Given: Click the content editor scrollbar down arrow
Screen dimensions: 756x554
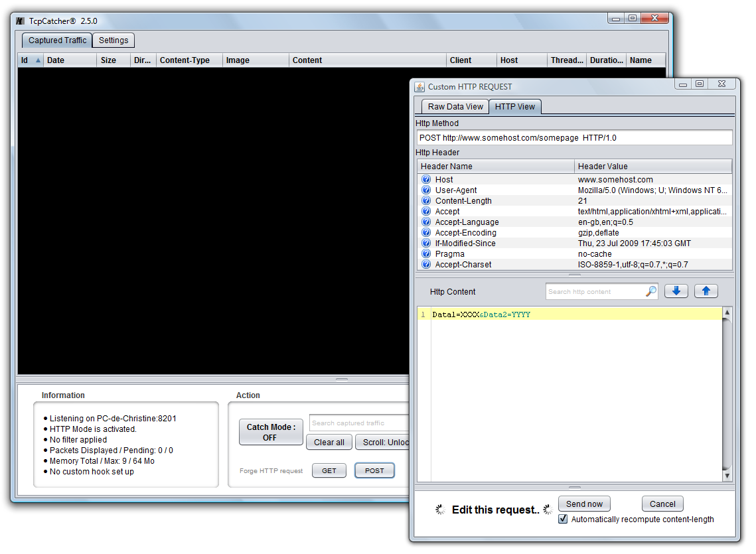Looking at the screenshot, I should pos(727,476).
